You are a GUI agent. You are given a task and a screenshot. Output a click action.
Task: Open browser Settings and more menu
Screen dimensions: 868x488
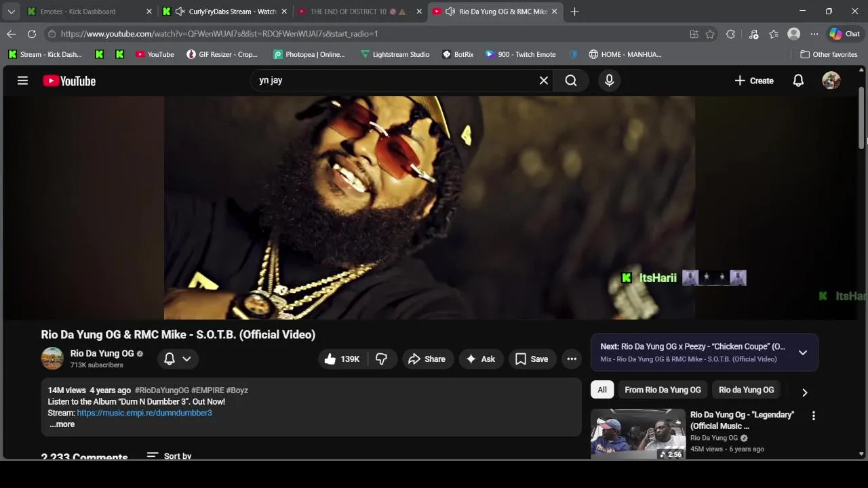pyautogui.click(x=814, y=34)
